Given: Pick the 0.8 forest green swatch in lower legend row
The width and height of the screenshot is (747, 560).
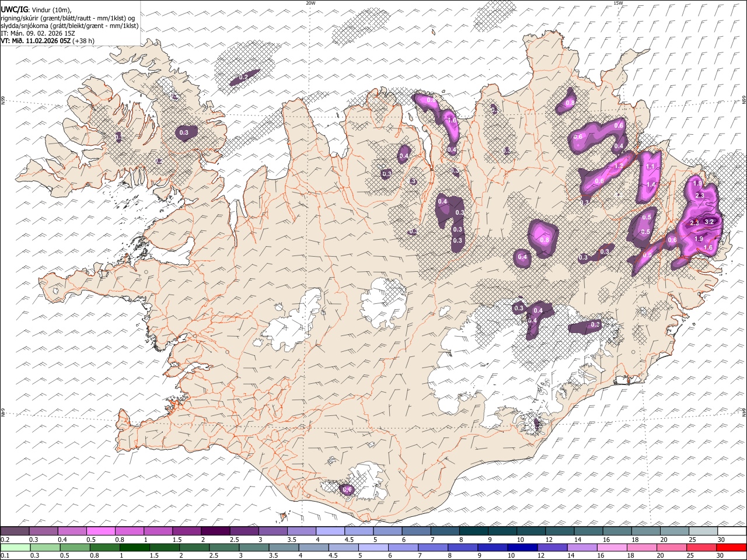Looking at the screenshot, I should [x=104, y=547].
